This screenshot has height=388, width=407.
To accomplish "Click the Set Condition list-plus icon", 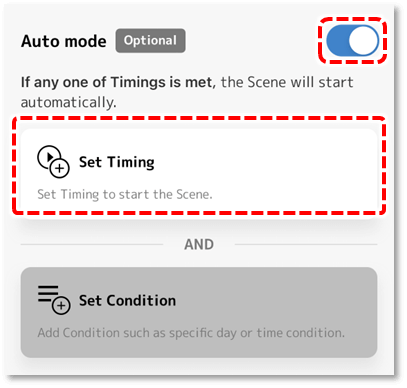I will [54, 300].
